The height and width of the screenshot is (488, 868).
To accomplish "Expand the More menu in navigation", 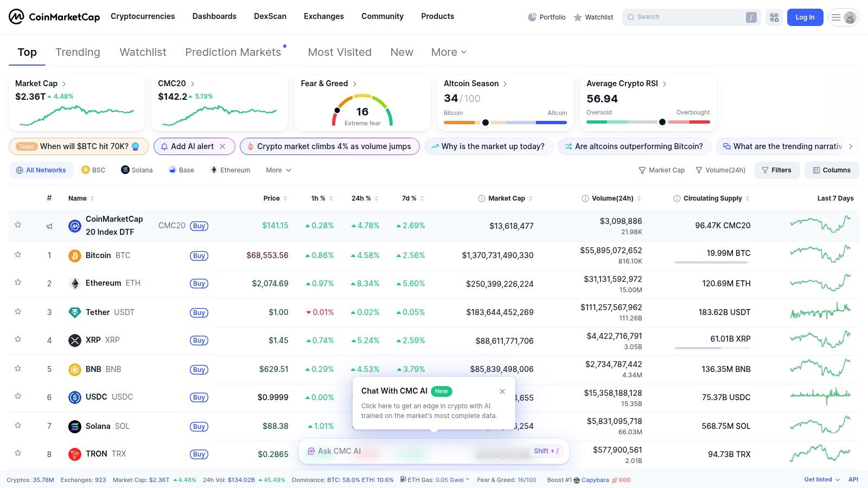I will [x=448, y=52].
